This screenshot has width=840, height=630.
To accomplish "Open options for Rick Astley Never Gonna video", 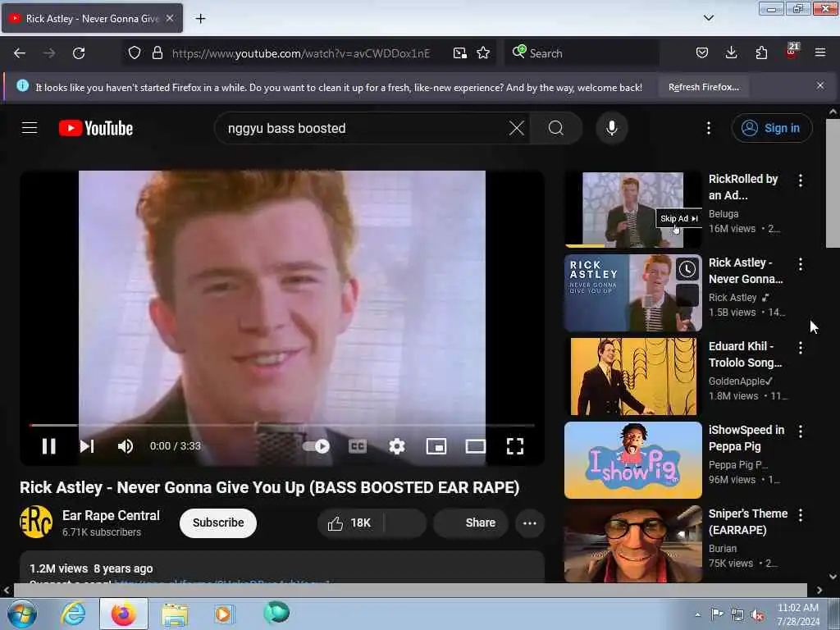I will click(801, 264).
